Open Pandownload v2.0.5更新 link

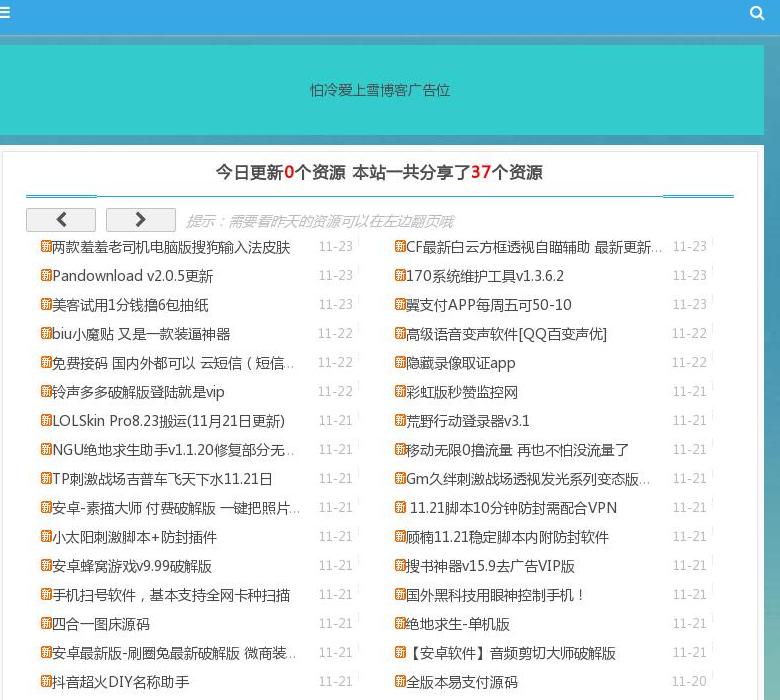point(132,276)
